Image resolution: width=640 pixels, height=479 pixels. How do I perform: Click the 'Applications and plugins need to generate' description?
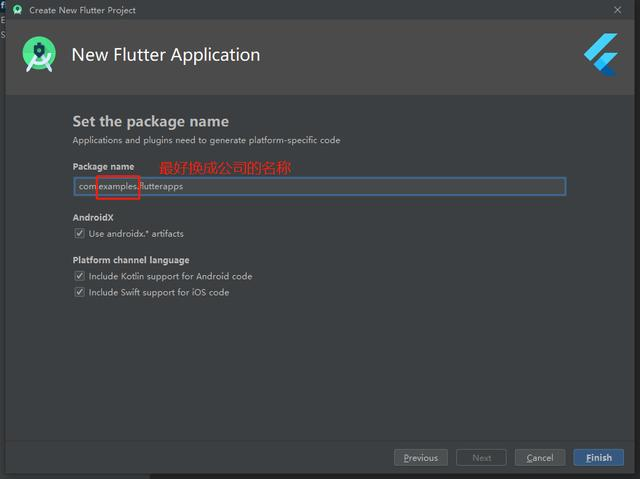click(x=206, y=140)
